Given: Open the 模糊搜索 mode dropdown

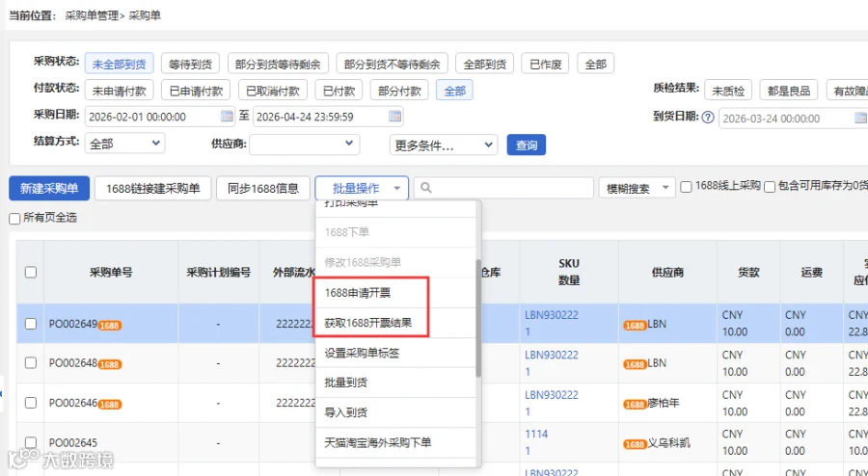Looking at the screenshot, I should pyautogui.click(x=637, y=188).
